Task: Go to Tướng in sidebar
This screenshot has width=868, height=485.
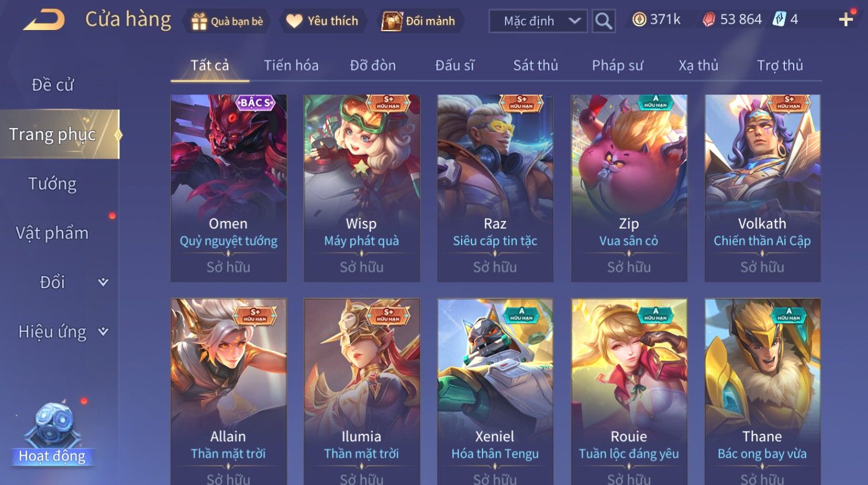Action: pos(52,183)
